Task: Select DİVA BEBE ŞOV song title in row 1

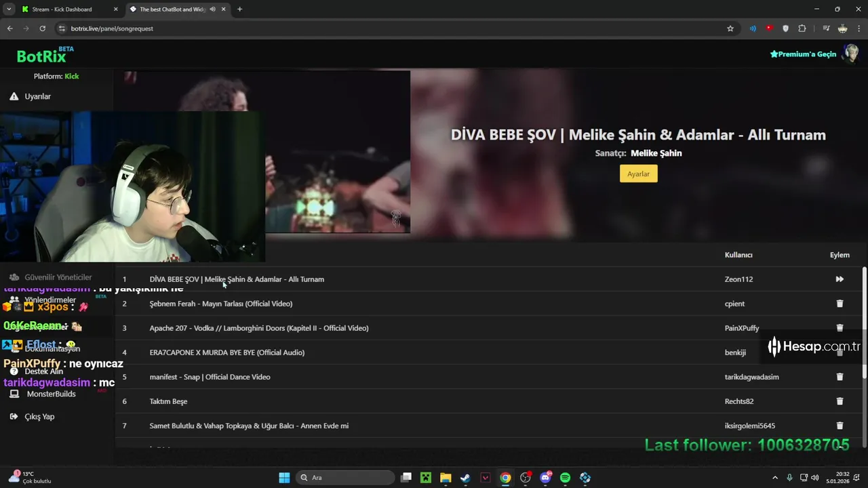Action: pos(237,279)
